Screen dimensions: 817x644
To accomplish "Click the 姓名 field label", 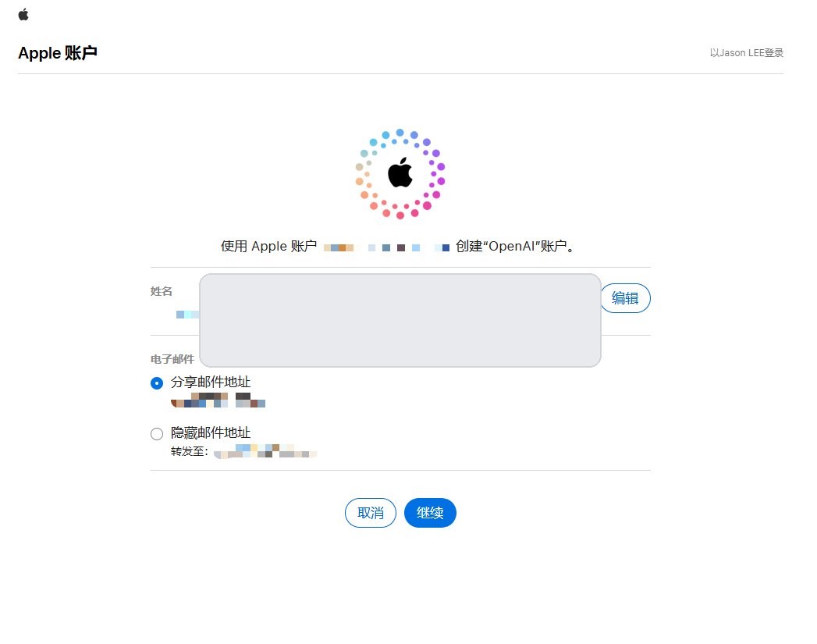I will click(161, 291).
